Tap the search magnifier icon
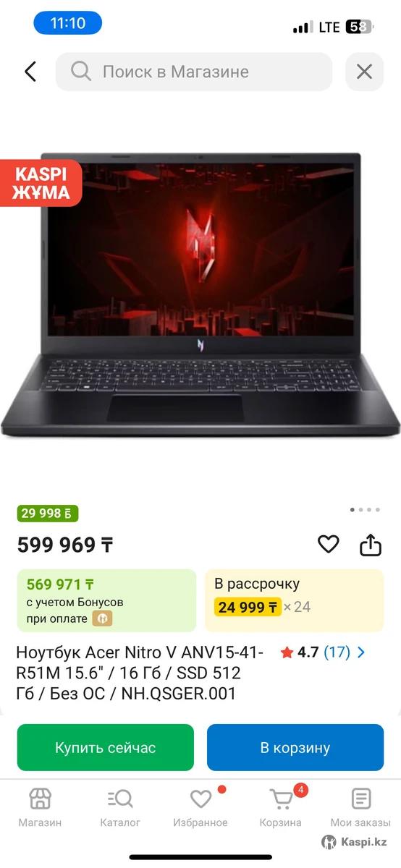Image resolution: width=401 pixels, height=868 pixels. coord(81,71)
